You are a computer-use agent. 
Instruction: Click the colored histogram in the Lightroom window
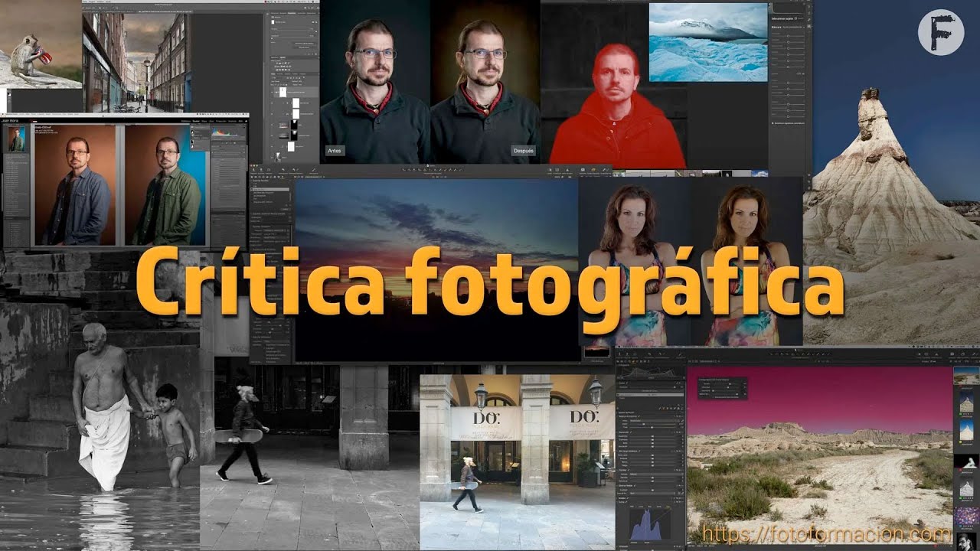230,132
